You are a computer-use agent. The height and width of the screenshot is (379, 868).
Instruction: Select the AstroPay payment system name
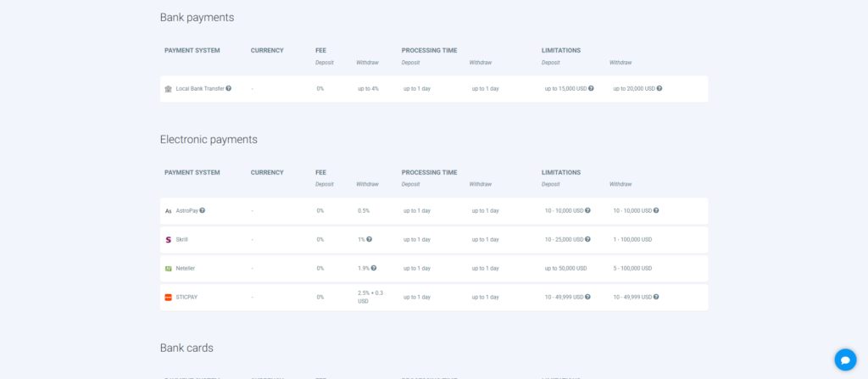186,210
